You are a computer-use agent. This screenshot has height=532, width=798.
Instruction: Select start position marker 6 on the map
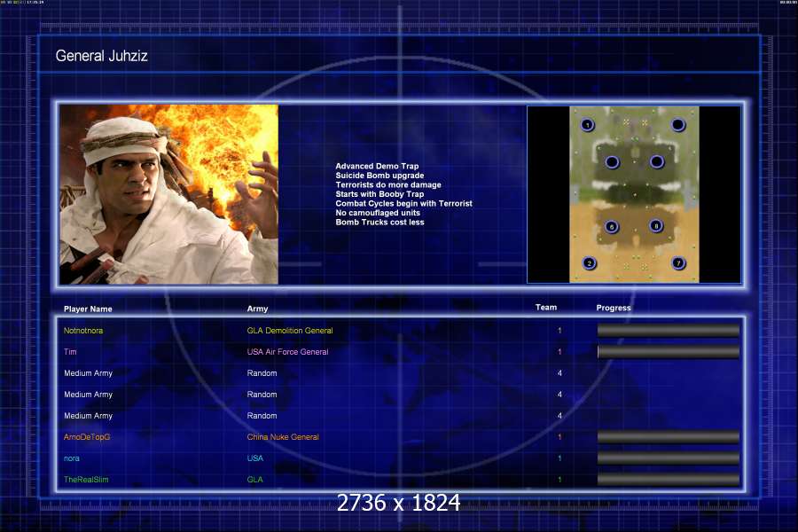tap(612, 227)
